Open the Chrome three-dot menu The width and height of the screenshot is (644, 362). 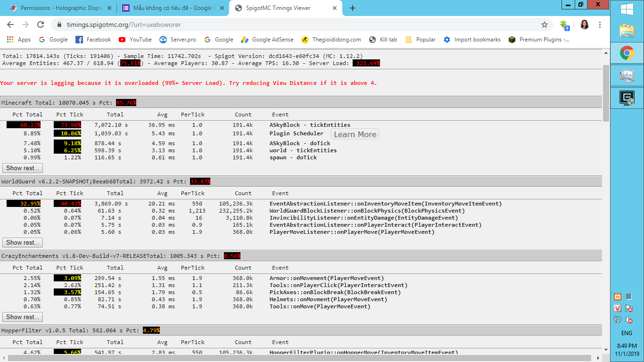click(600, 25)
